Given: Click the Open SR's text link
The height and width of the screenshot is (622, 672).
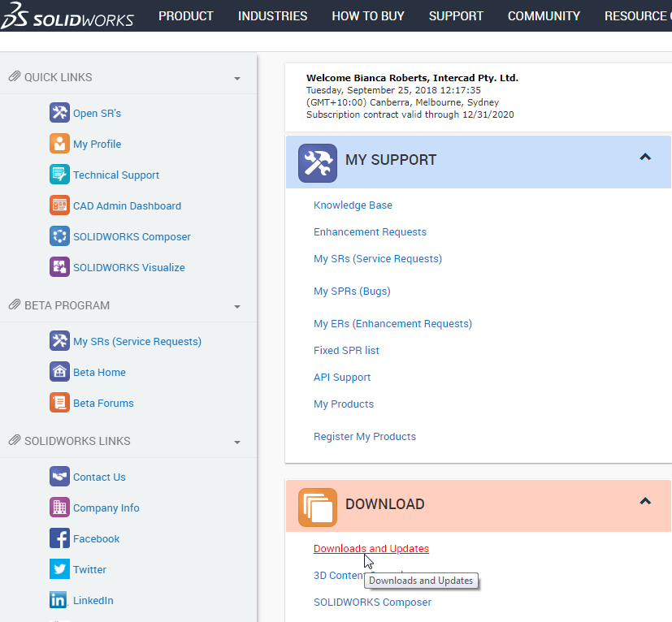Looking at the screenshot, I should (97, 114).
